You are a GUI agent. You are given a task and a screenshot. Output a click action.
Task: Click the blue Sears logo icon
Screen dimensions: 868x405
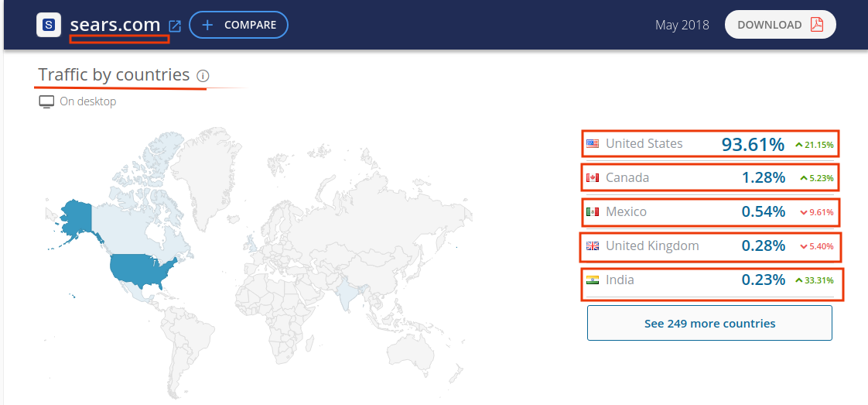point(49,25)
